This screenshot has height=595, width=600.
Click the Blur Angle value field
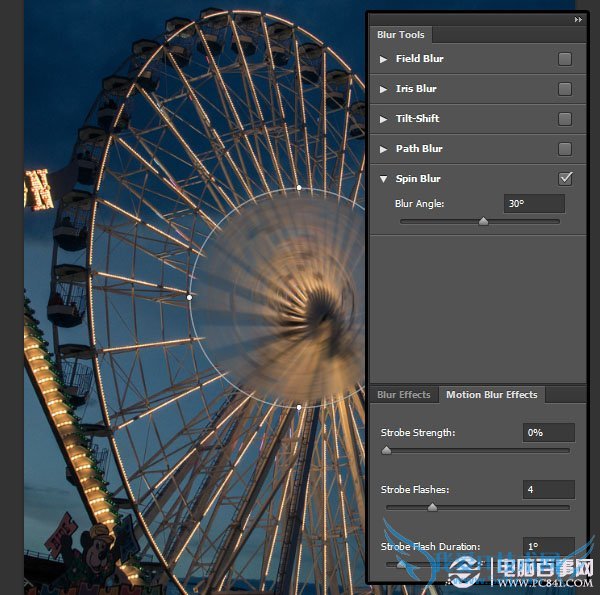(x=533, y=204)
